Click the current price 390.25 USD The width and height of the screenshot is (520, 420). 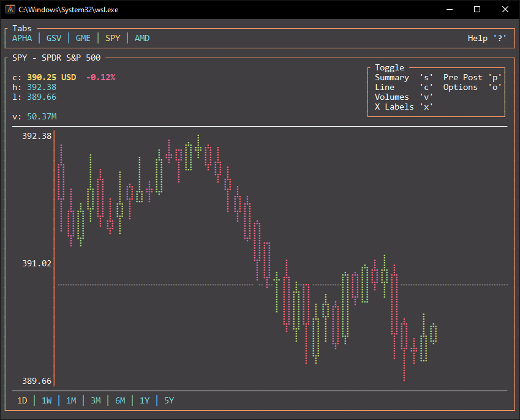tap(51, 77)
